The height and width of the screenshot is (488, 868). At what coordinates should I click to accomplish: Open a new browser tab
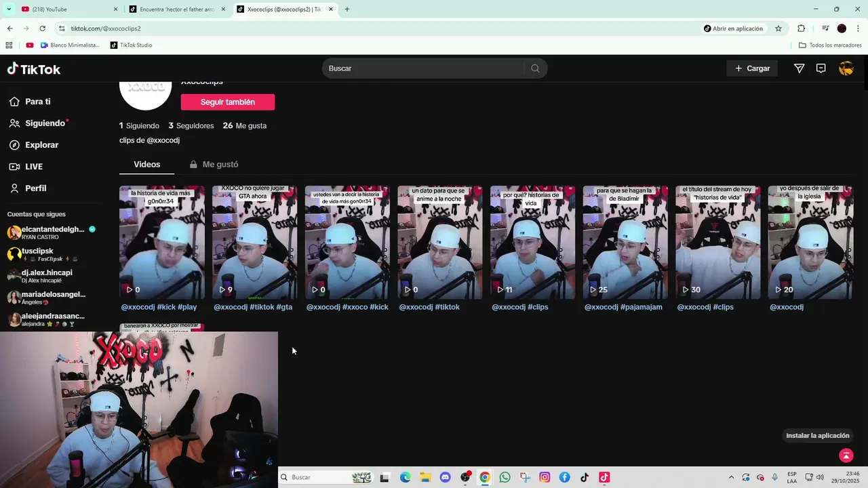[x=347, y=9]
